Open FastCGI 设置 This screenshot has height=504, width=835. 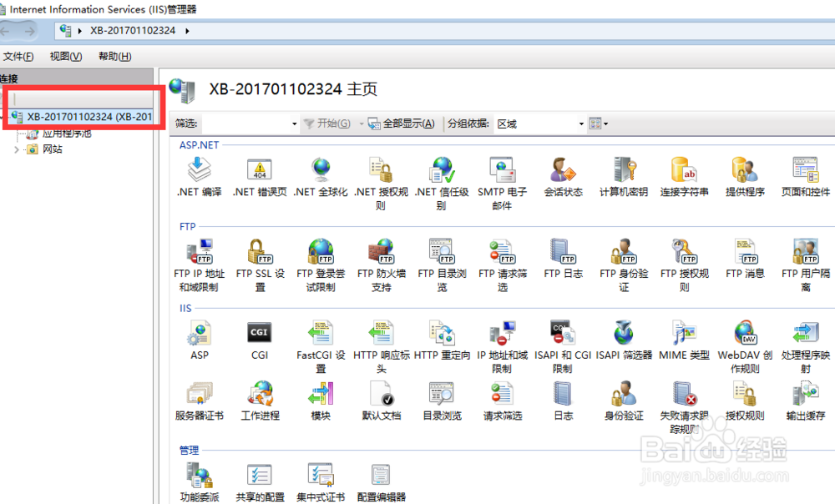tap(321, 347)
